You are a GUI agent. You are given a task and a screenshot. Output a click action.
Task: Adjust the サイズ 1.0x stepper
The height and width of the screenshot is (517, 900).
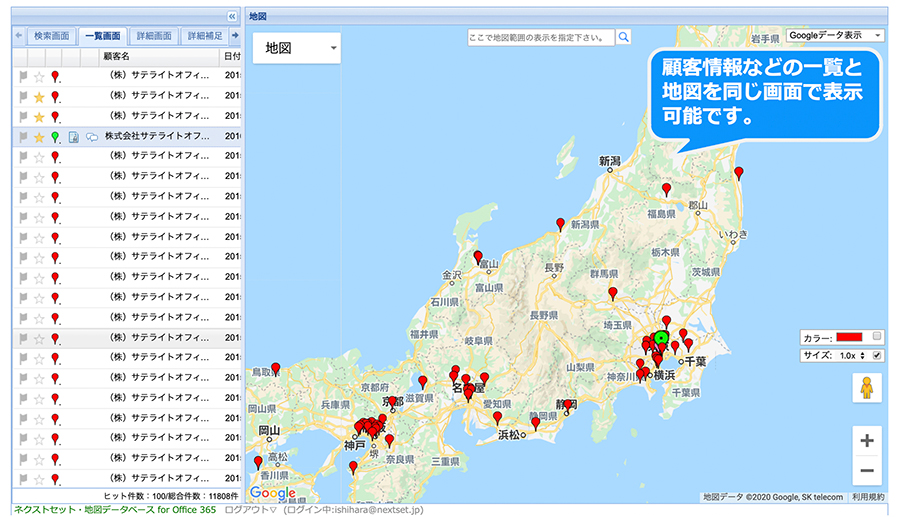pyautogui.click(x=862, y=356)
